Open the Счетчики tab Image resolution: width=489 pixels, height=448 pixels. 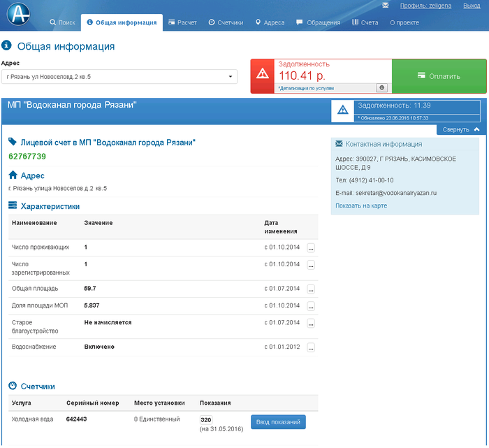(226, 22)
